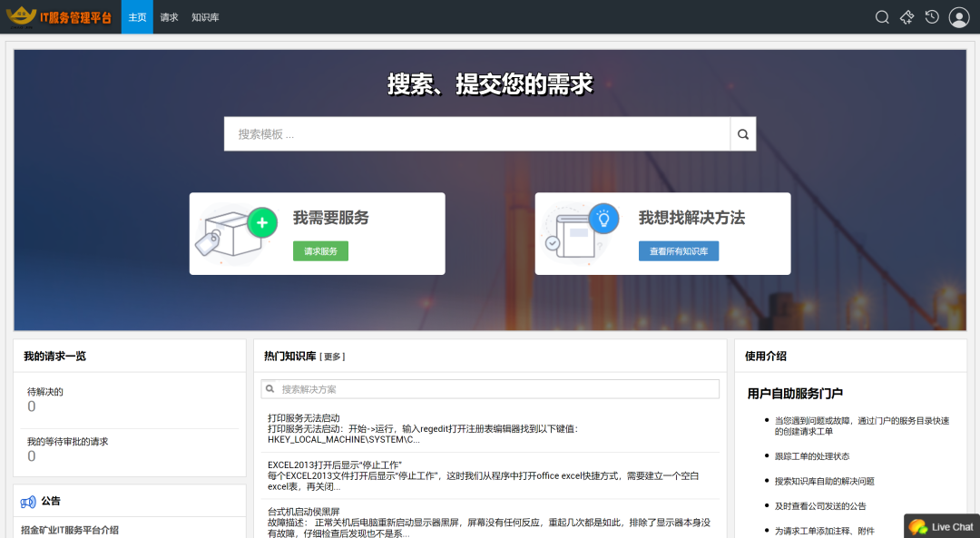Click the magnifier button on the main search bar
This screenshot has width=980, height=538.
point(742,133)
